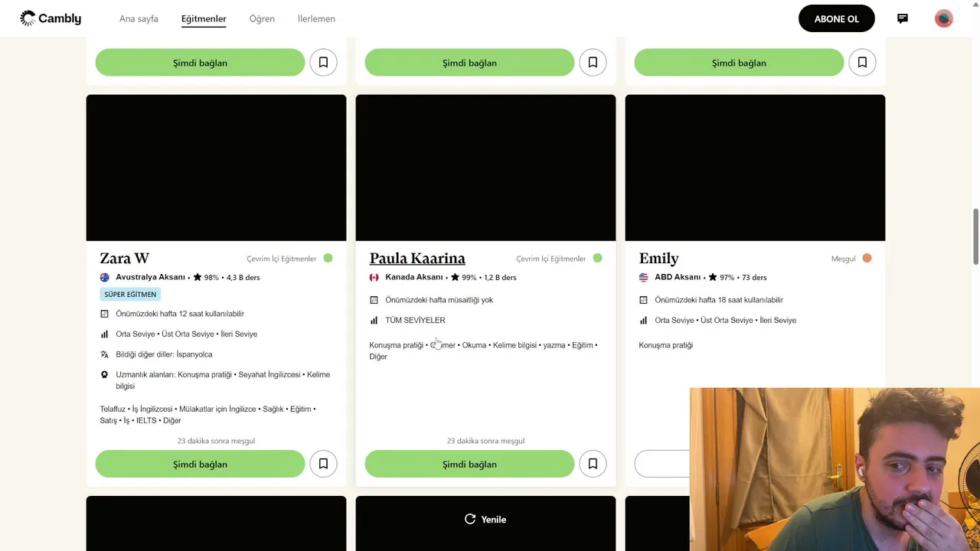Open the user profile avatar
Viewport: 980px width, 551px height.
click(944, 18)
